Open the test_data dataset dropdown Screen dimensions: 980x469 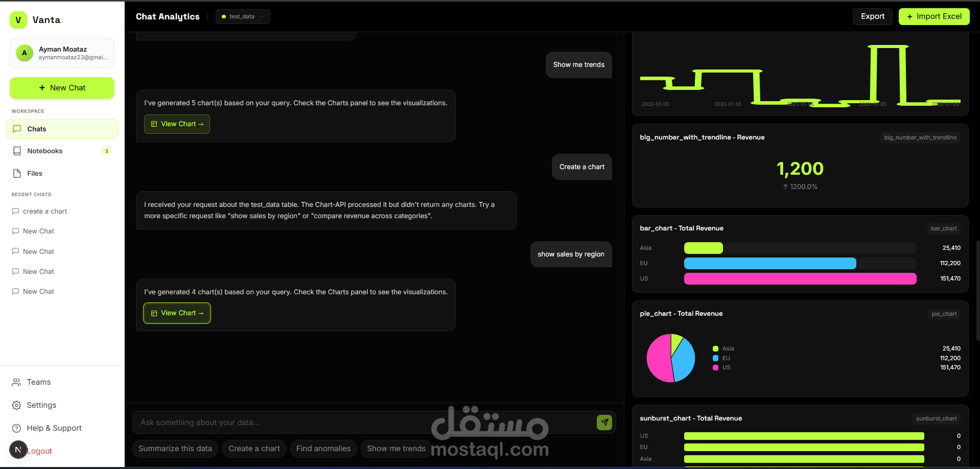tap(243, 16)
